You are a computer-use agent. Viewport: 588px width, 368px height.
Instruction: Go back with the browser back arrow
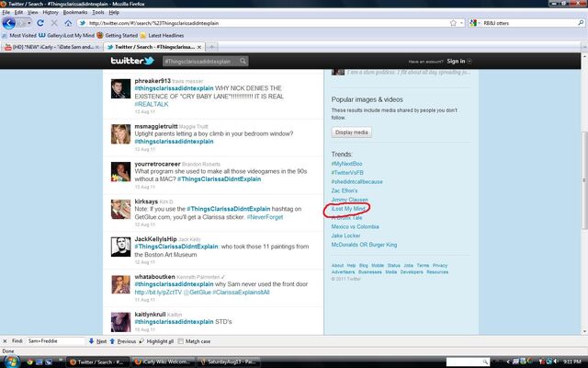click(8, 23)
